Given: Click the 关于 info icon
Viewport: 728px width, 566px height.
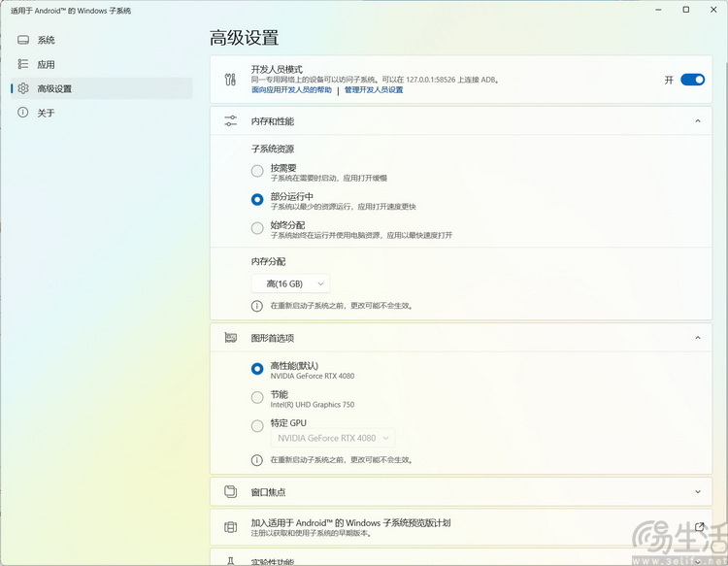Looking at the screenshot, I should click(x=23, y=113).
